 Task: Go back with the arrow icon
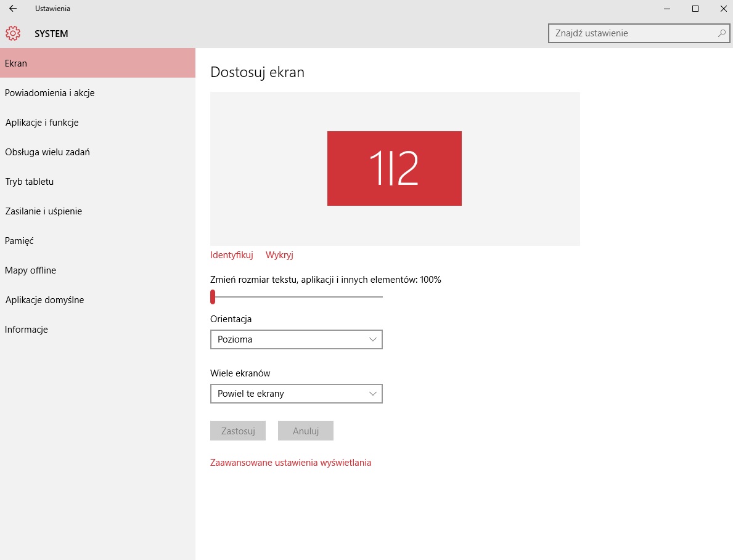click(13, 9)
